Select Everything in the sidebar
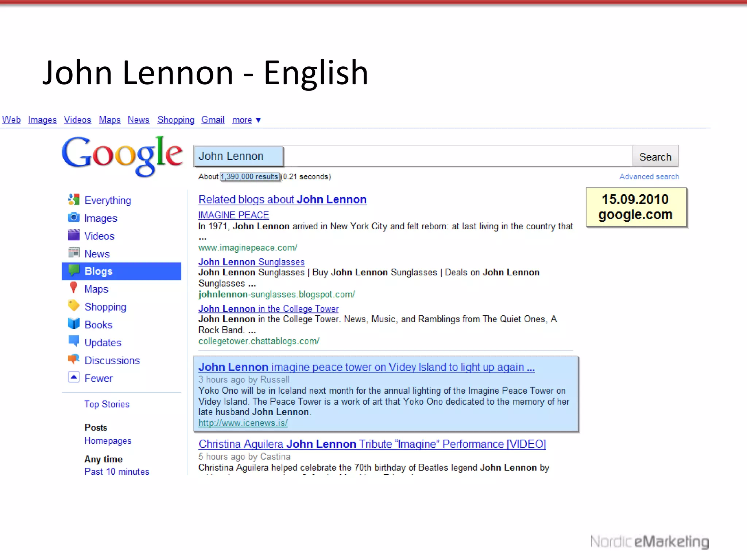This screenshot has height=560, width=747. point(108,200)
